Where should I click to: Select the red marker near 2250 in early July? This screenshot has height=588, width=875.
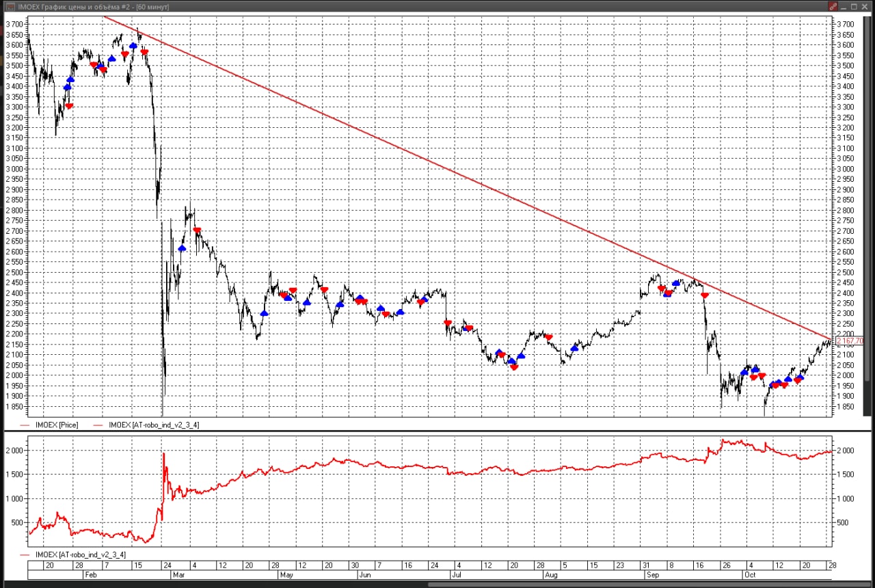tap(448, 323)
